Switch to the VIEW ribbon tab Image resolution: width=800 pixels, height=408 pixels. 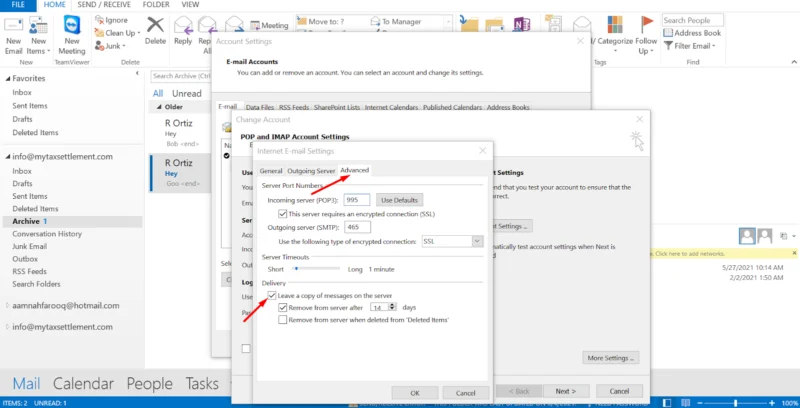[x=190, y=5]
